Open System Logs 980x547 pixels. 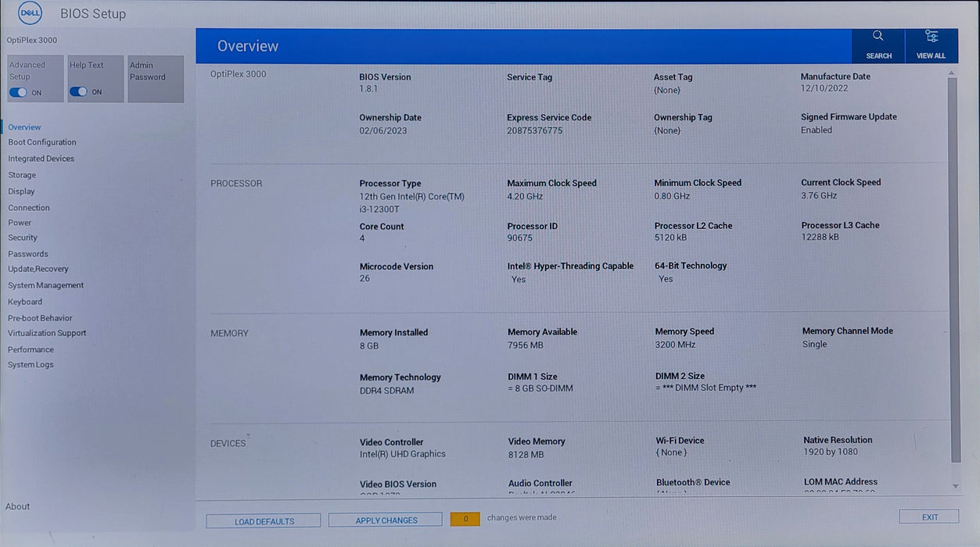pyautogui.click(x=31, y=365)
